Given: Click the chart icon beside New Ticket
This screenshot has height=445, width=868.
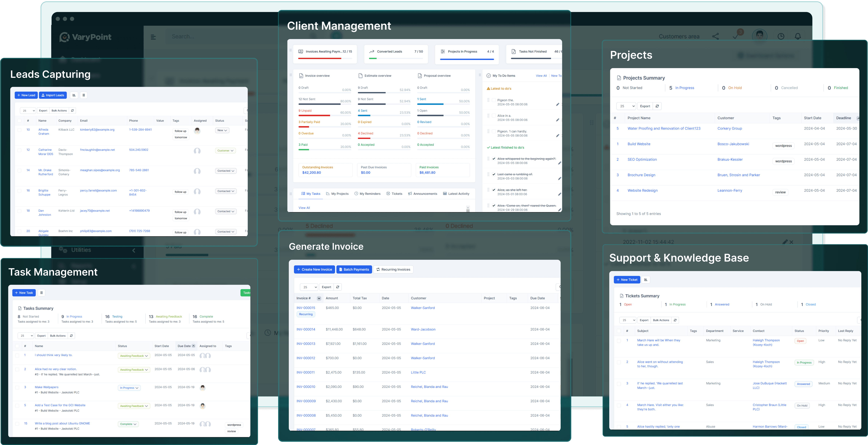Looking at the screenshot, I should point(646,280).
